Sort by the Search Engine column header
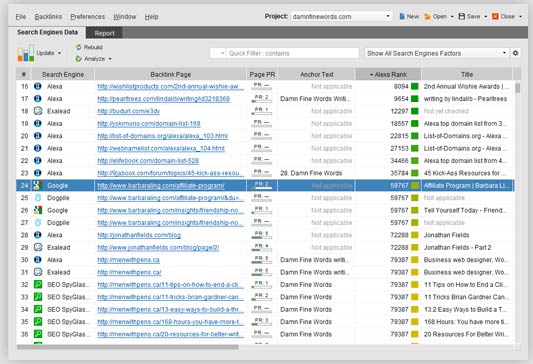The image size is (533, 364). (63, 74)
